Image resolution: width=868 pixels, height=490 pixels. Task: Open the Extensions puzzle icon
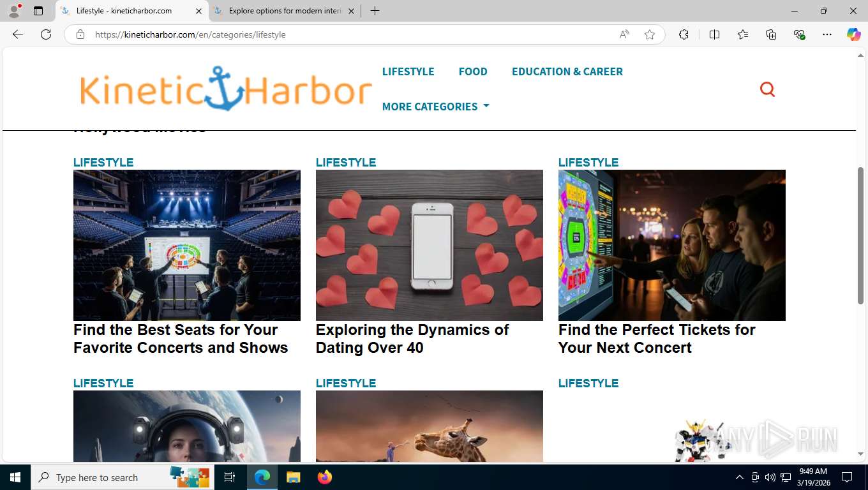tap(684, 34)
